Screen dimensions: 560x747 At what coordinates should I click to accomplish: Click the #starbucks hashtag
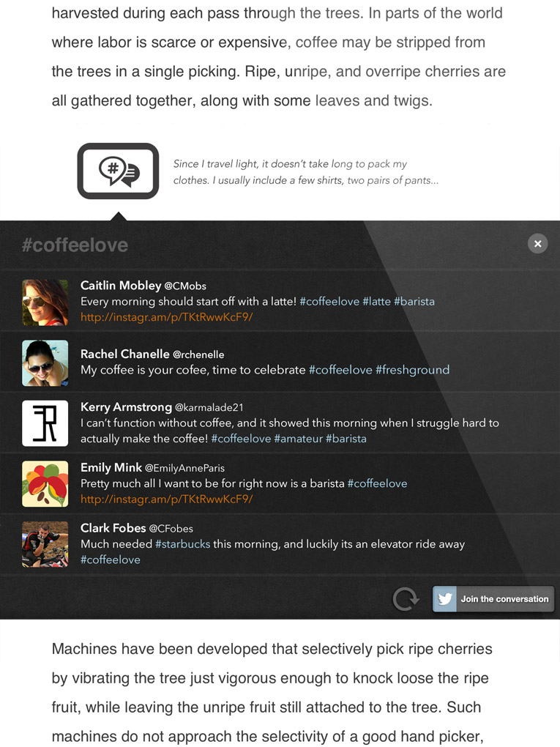(182, 544)
